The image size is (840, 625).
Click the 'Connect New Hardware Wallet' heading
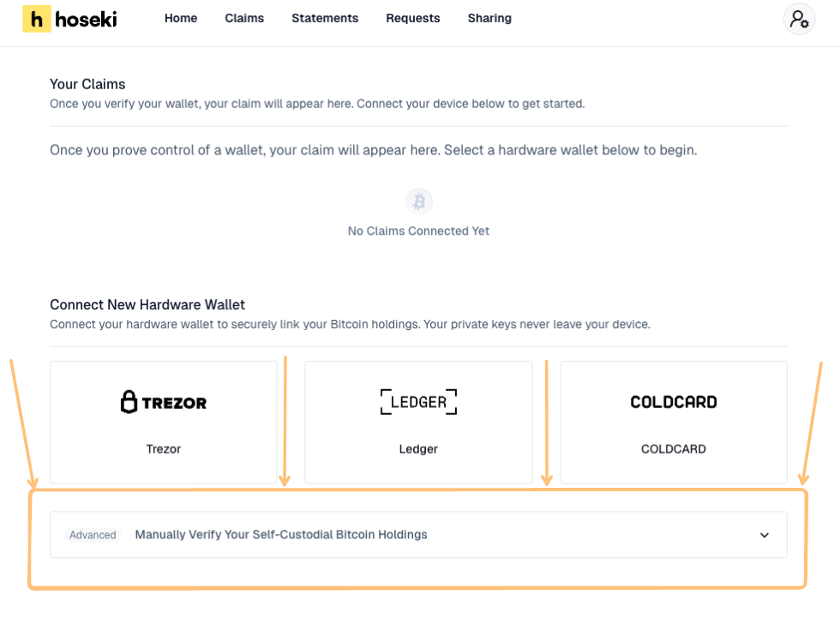coord(147,304)
